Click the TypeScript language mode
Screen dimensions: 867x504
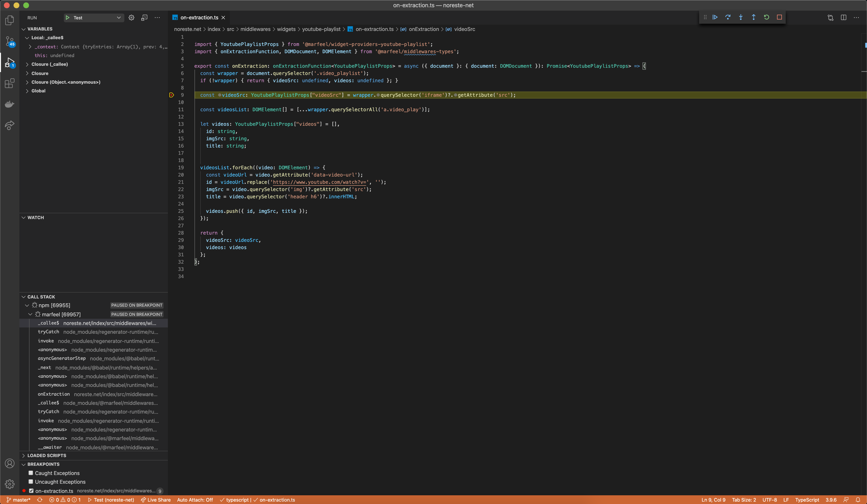[x=807, y=500]
